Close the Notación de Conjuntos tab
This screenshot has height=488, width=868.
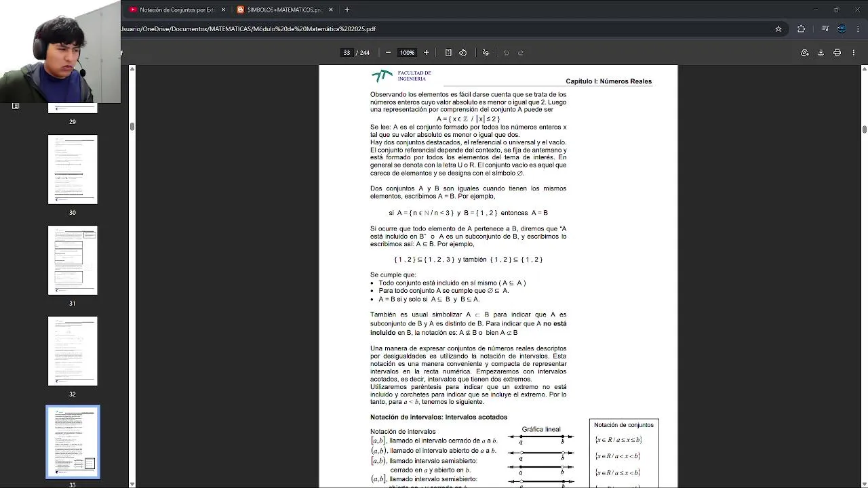pyautogui.click(x=223, y=9)
